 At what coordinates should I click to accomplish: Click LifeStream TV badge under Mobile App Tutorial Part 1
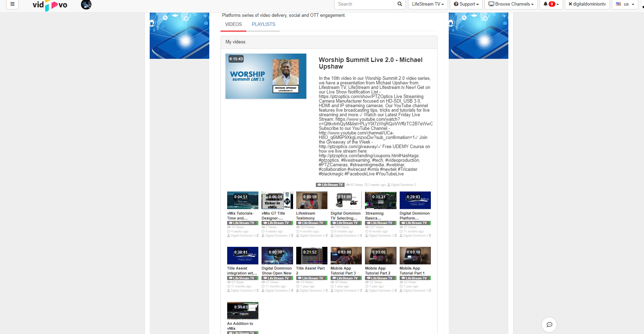[414, 278]
